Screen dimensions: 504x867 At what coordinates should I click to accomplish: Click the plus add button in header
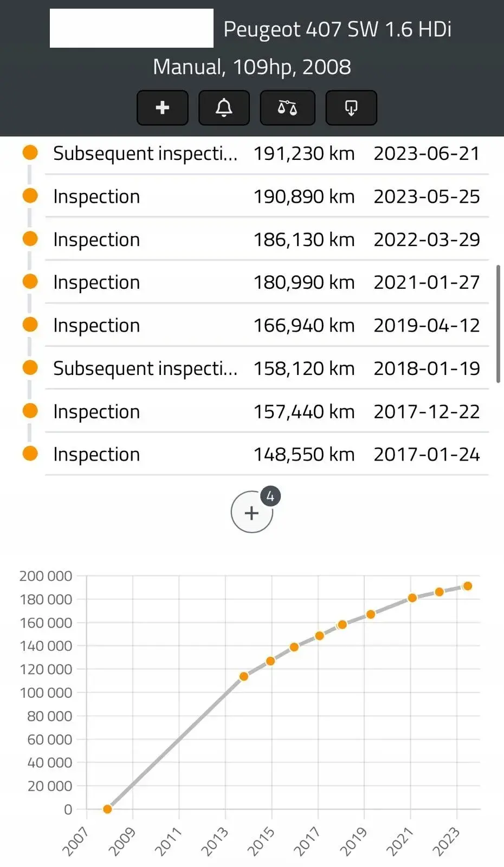tap(163, 108)
